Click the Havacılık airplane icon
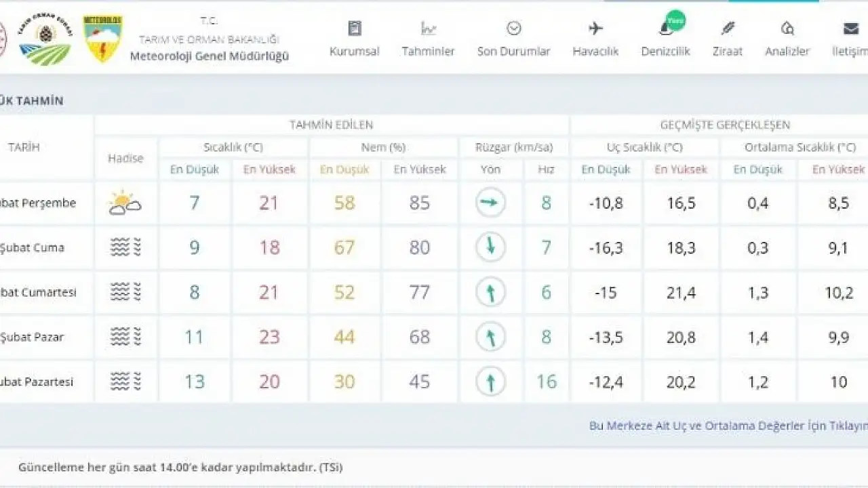The width and height of the screenshot is (868, 488). coord(595,28)
